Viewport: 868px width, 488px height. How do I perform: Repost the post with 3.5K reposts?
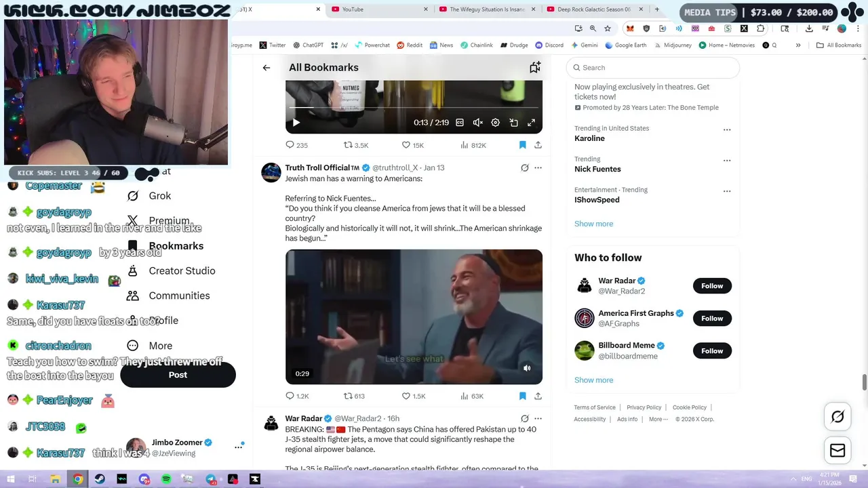pos(356,145)
